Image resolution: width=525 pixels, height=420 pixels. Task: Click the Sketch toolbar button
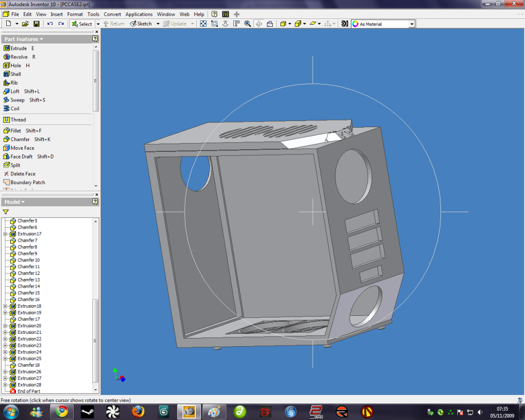tap(141, 24)
